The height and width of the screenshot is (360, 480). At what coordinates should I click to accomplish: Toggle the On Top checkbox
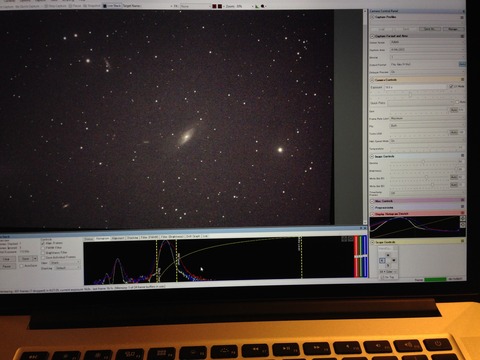point(383,277)
